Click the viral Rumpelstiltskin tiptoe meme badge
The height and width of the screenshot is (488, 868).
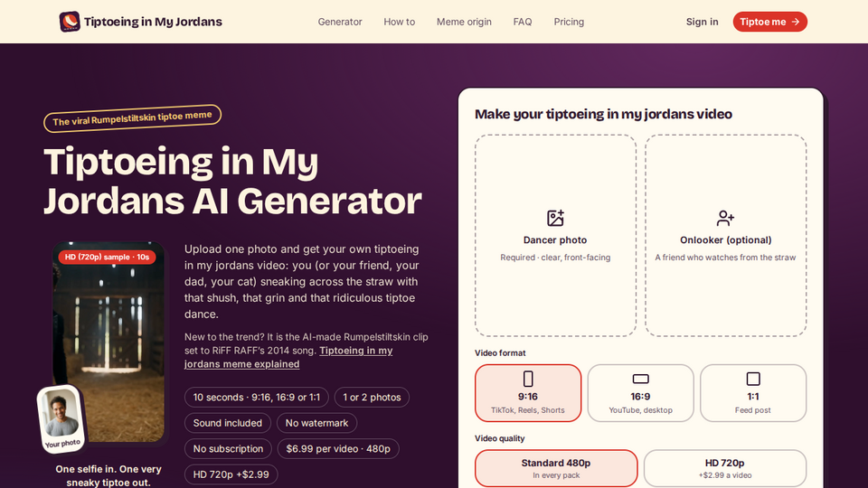[x=132, y=118]
